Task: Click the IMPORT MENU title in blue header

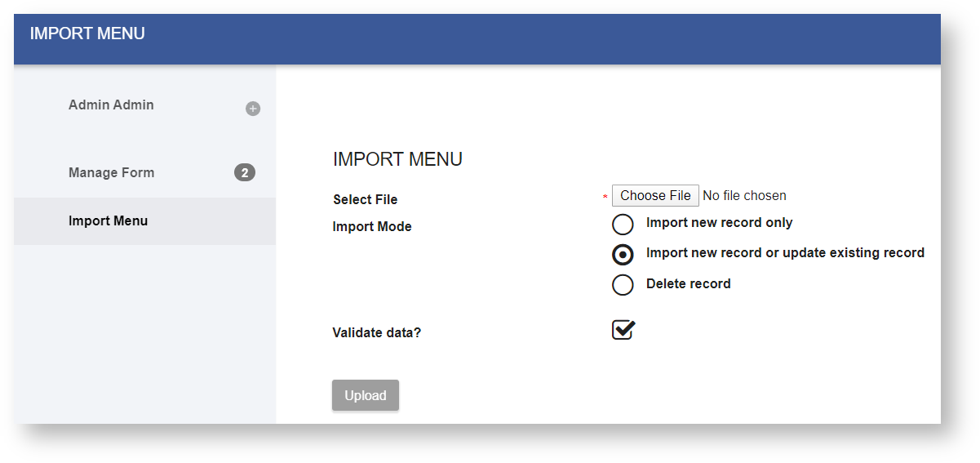Action: [87, 34]
